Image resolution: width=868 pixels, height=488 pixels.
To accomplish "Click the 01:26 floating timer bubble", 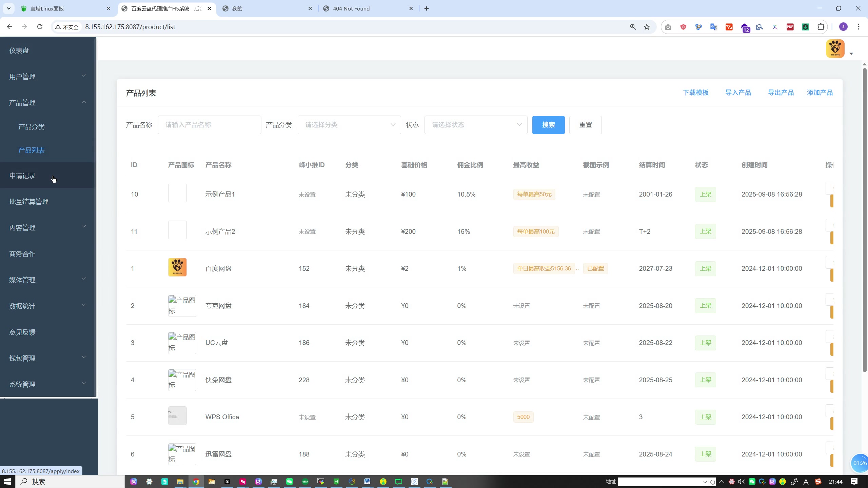I will tap(860, 463).
